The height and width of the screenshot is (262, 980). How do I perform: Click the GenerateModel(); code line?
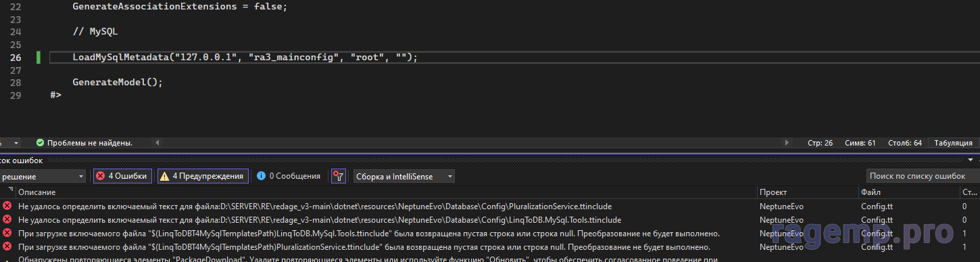(x=118, y=82)
